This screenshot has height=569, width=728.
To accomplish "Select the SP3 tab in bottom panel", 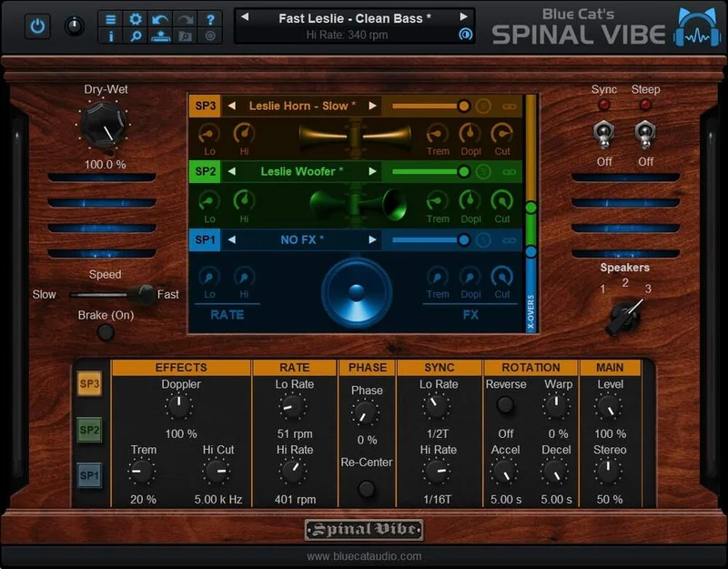I will coord(89,383).
